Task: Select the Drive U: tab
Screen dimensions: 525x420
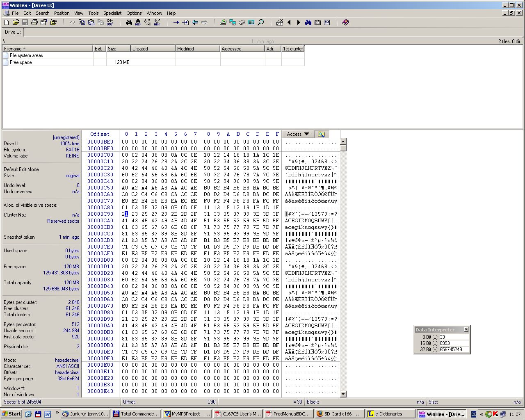Action: click(13, 32)
